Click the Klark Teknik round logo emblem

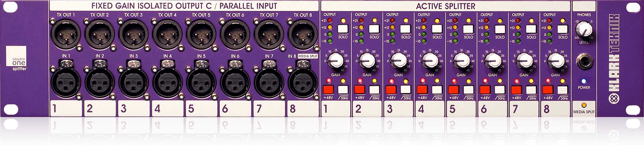613,99
